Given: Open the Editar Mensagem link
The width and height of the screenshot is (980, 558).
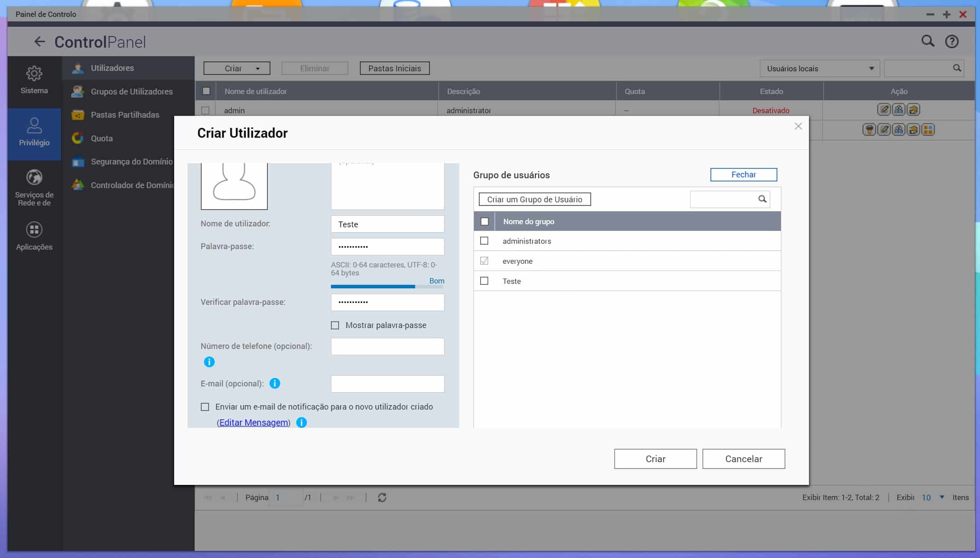Looking at the screenshot, I should coord(253,423).
